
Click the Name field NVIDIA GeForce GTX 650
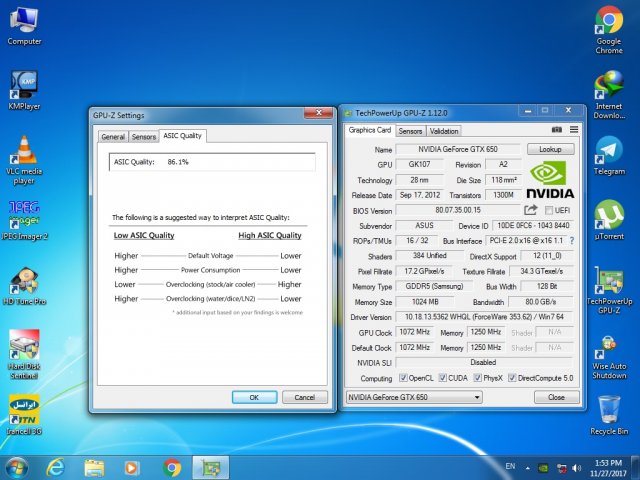tap(458, 149)
